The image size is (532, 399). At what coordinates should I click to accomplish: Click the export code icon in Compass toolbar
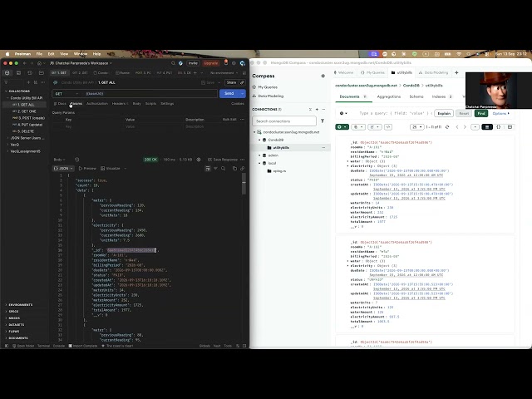(388, 127)
